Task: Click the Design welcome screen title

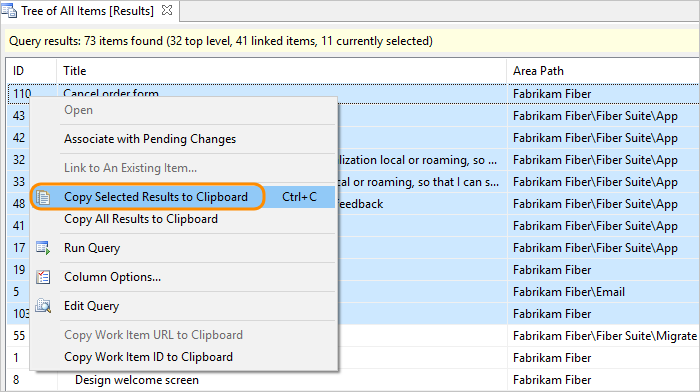Action: click(x=137, y=380)
